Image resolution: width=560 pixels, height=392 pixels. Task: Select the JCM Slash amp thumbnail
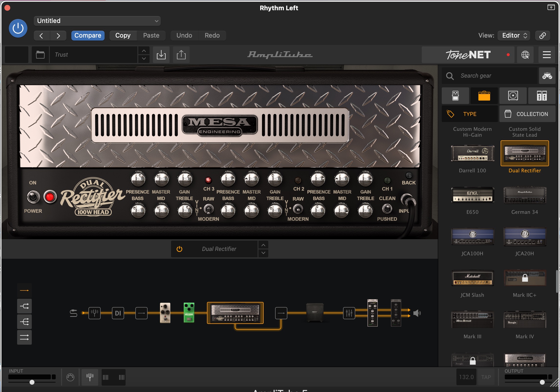473,278
